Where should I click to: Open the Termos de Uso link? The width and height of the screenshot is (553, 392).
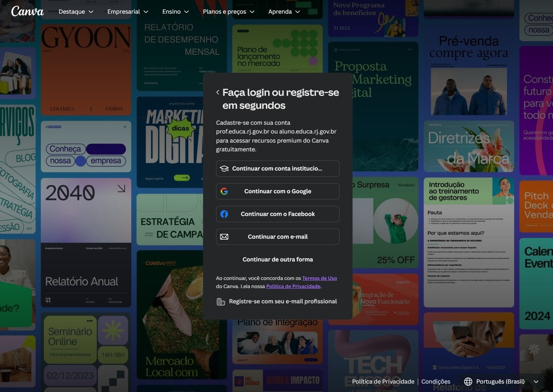point(319,278)
